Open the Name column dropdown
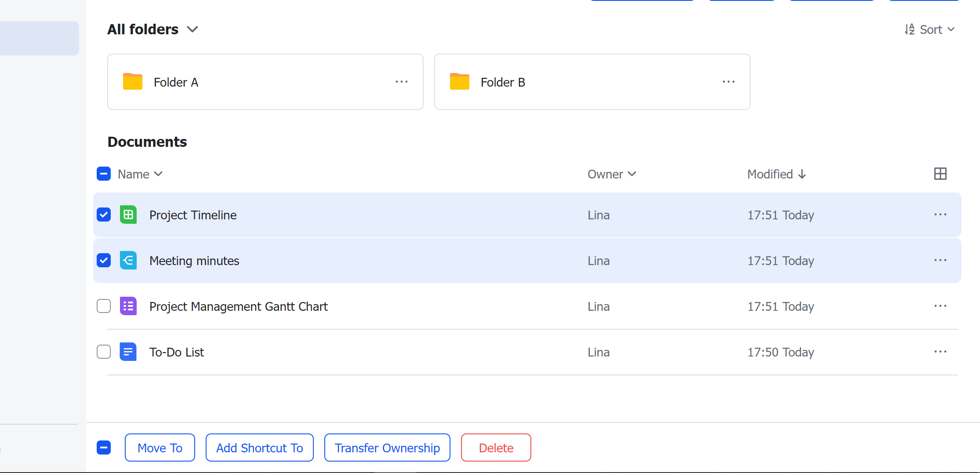This screenshot has height=473, width=980. pyautogui.click(x=159, y=174)
